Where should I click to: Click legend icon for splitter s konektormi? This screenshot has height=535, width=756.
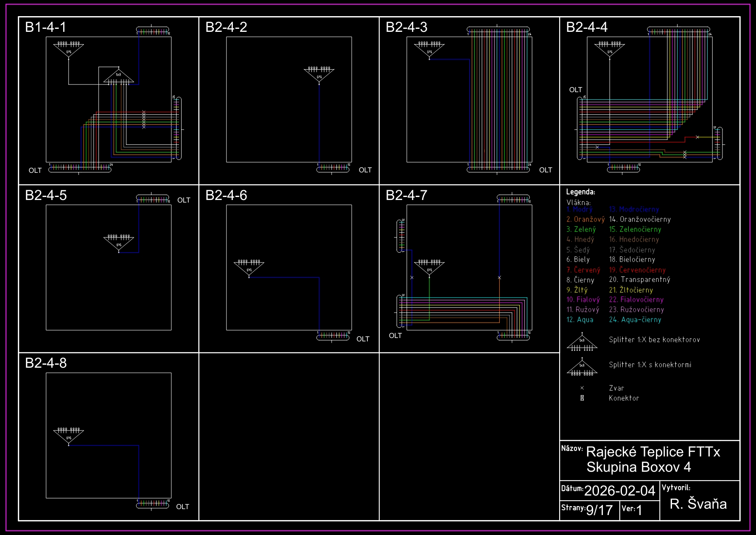(x=582, y=367)
